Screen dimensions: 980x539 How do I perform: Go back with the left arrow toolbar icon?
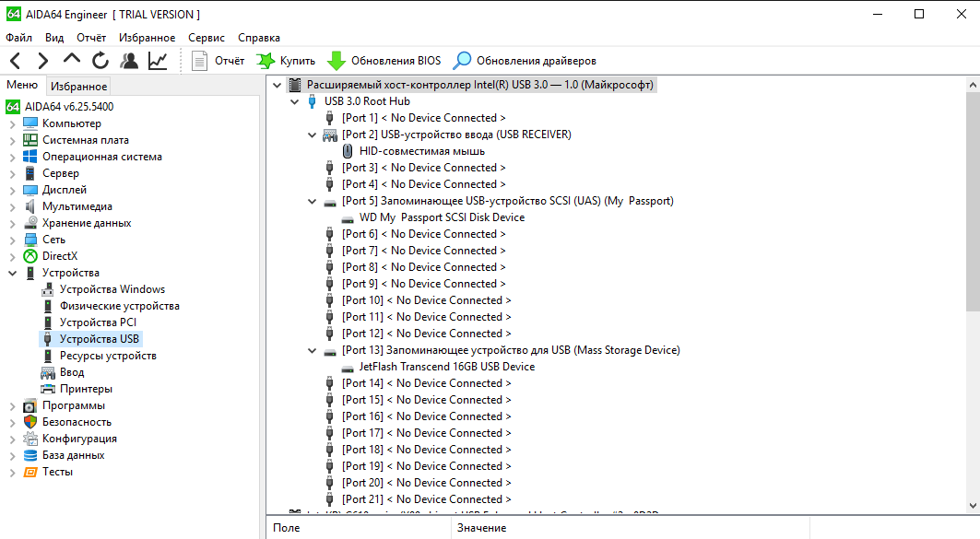16,61
